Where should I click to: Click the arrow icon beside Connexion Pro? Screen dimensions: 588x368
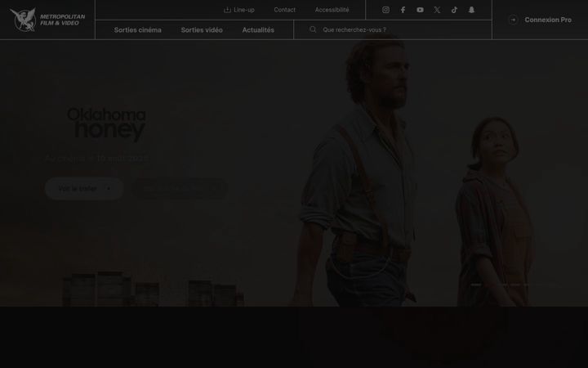coord(513,20)
